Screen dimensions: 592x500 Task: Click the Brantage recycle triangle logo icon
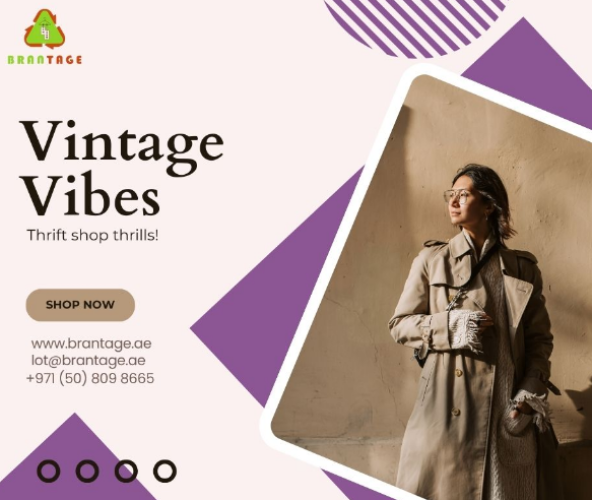45,29
